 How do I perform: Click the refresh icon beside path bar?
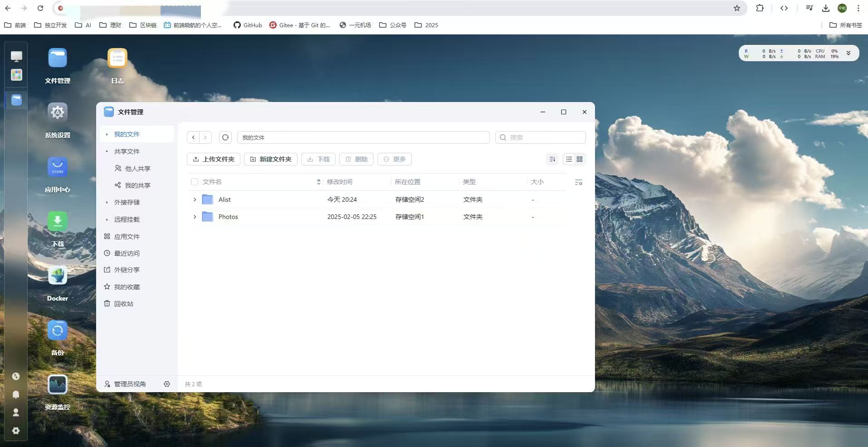[225, 137]
